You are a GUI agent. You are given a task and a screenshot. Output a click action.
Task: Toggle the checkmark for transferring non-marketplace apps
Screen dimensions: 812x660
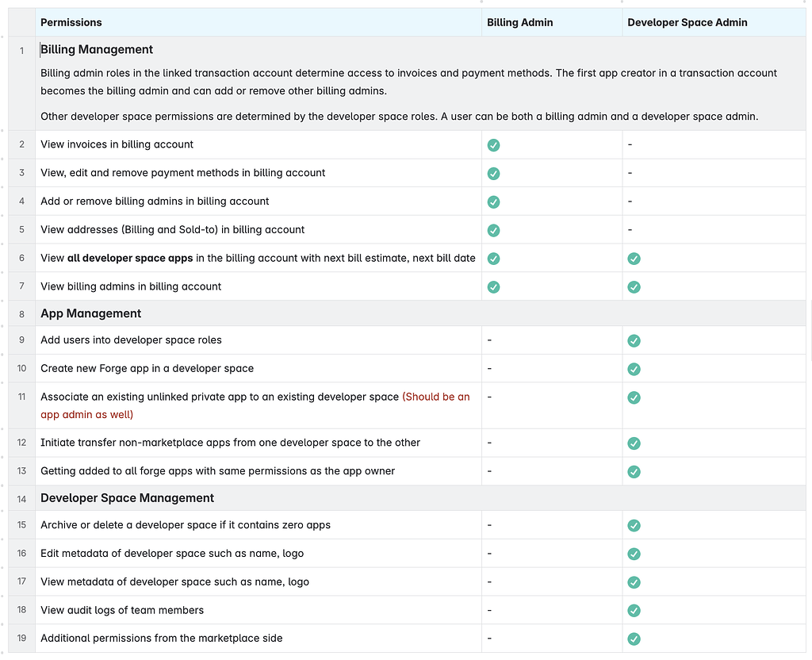(x=634, y=443)
